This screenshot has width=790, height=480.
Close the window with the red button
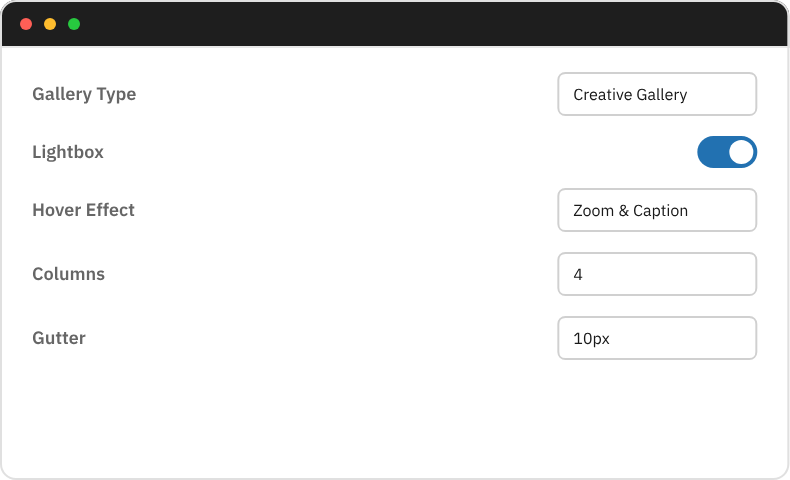tap(26, 24)
